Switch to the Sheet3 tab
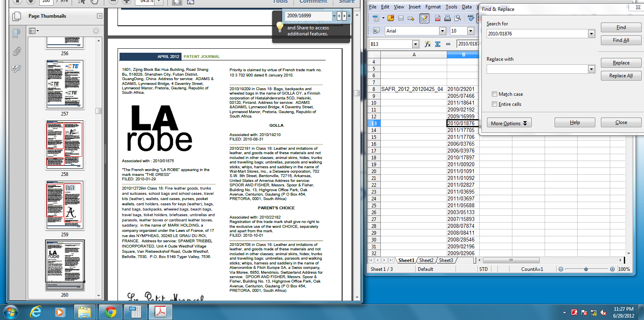This screenshot has height=320, width=644. click(446, 260)
